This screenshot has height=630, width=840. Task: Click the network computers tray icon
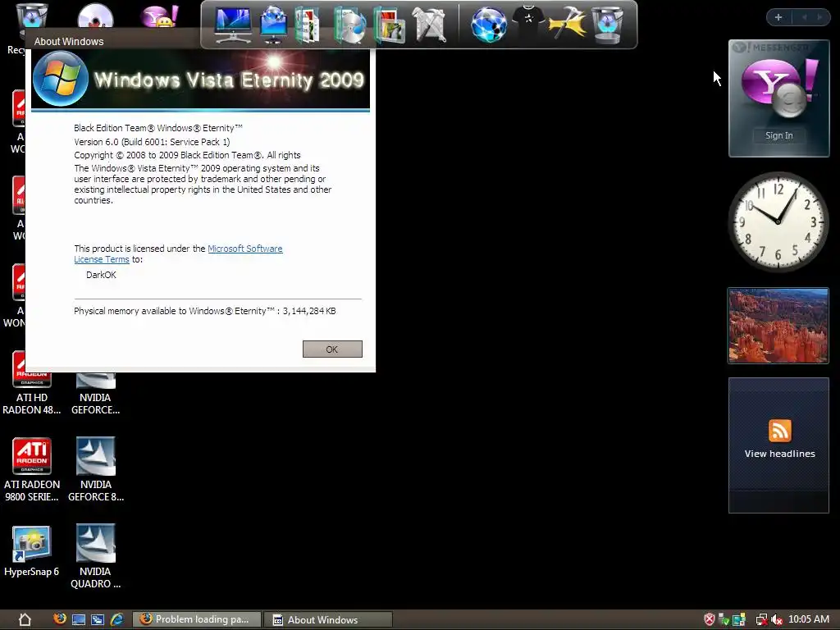point(739,620)
